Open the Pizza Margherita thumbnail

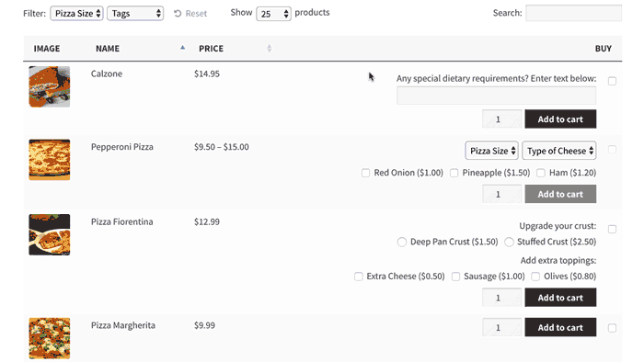[x=50, y=338]
